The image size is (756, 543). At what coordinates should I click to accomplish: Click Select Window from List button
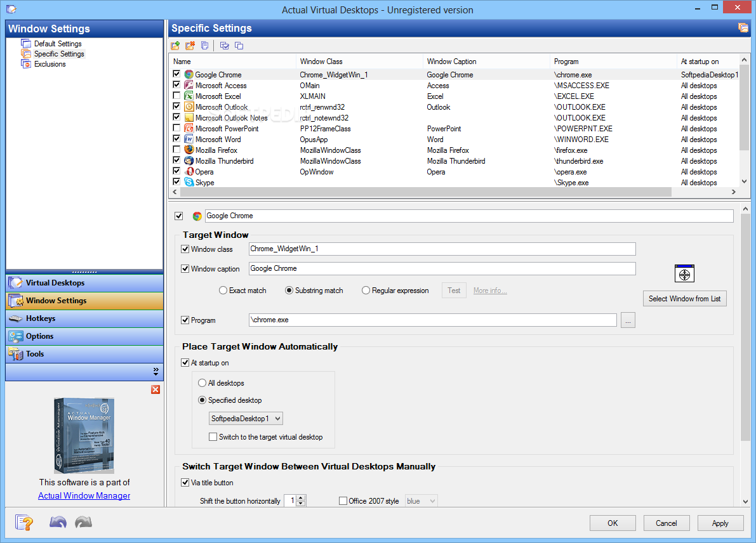click(x=685, y=299)
